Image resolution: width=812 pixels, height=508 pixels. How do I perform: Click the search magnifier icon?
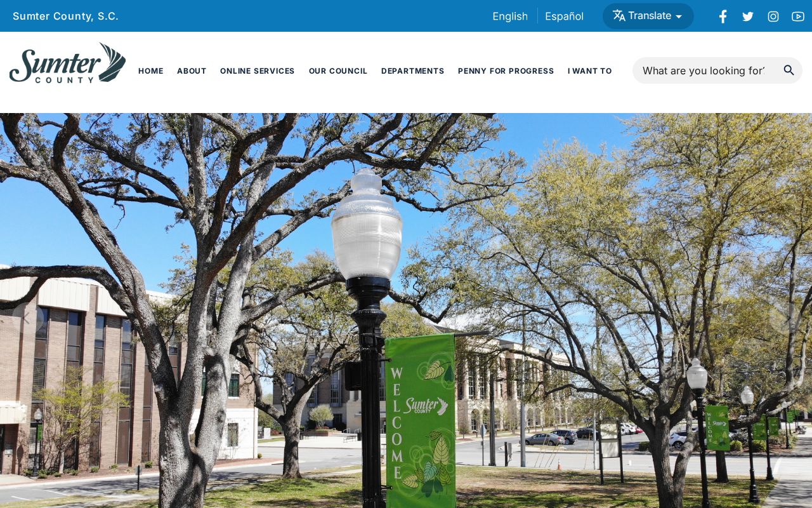tap(789, 70)
